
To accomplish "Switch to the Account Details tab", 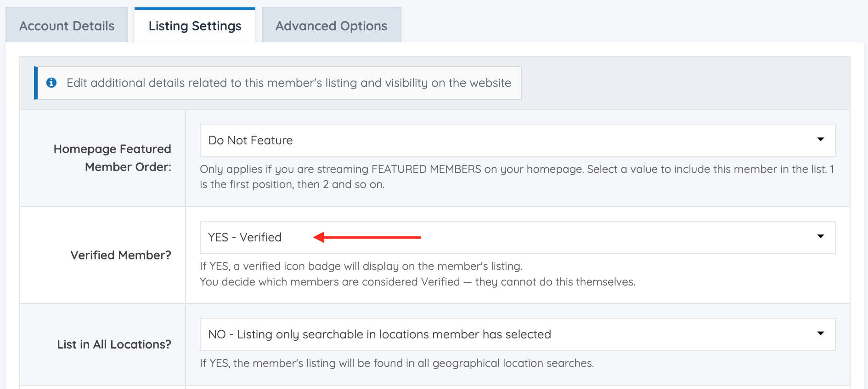I will tap(67, 26).
